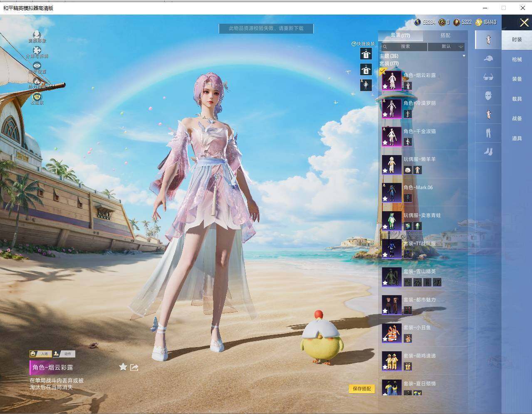
Task: Select outfit 套装-雪山精英 thumbnail
Action: click(x=392, y=276)
